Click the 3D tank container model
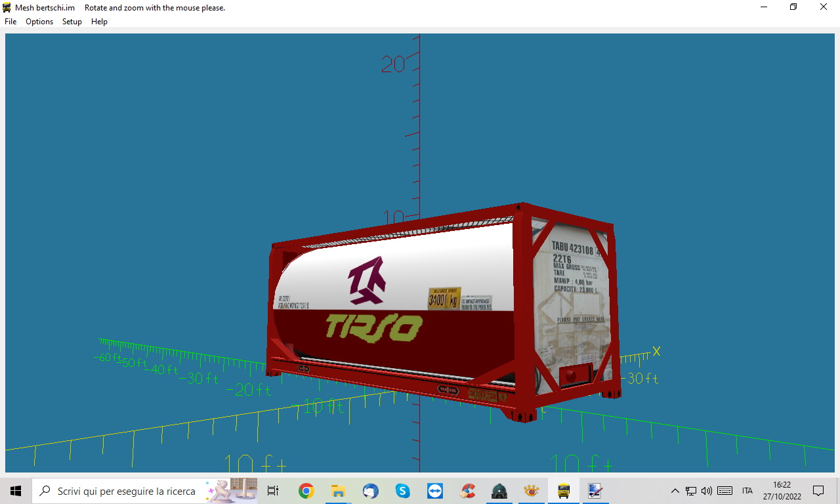 coord(444,312)
